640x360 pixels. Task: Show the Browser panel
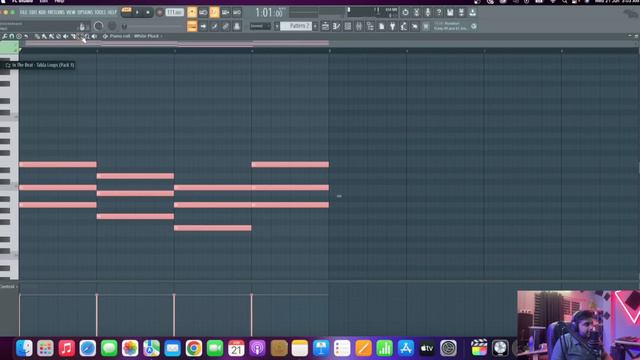(x=370, y=26)
